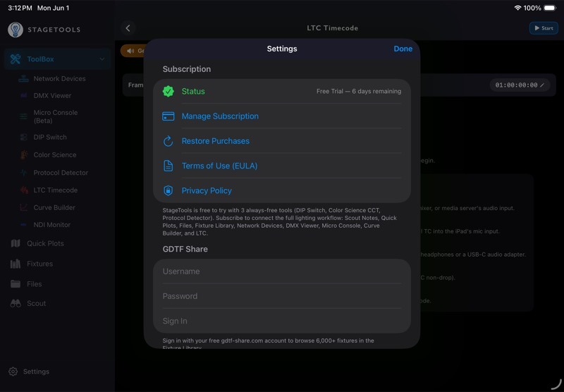Select LTC Timecode in sidebar
564x392 pixels.
coord(56,190)
